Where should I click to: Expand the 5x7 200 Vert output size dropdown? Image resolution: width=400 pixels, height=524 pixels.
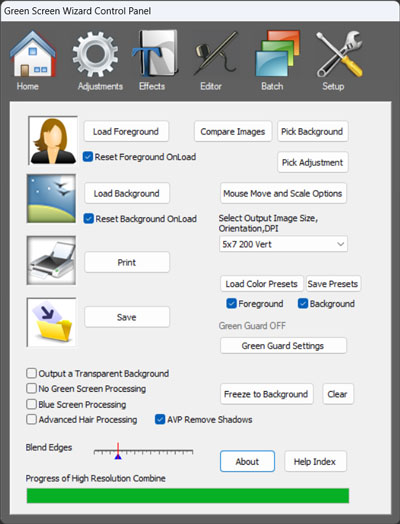pos(283,244)
